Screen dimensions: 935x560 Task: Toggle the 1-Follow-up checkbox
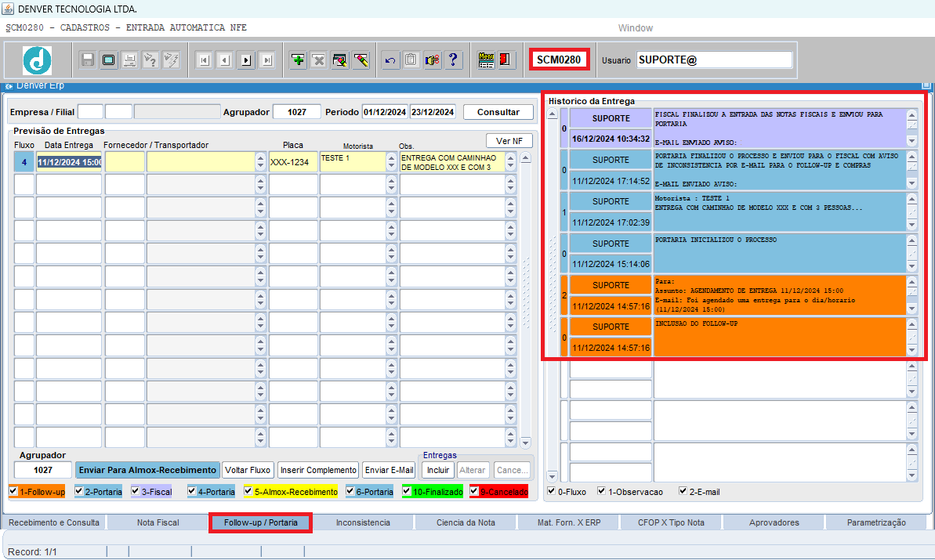pos(13,491)
